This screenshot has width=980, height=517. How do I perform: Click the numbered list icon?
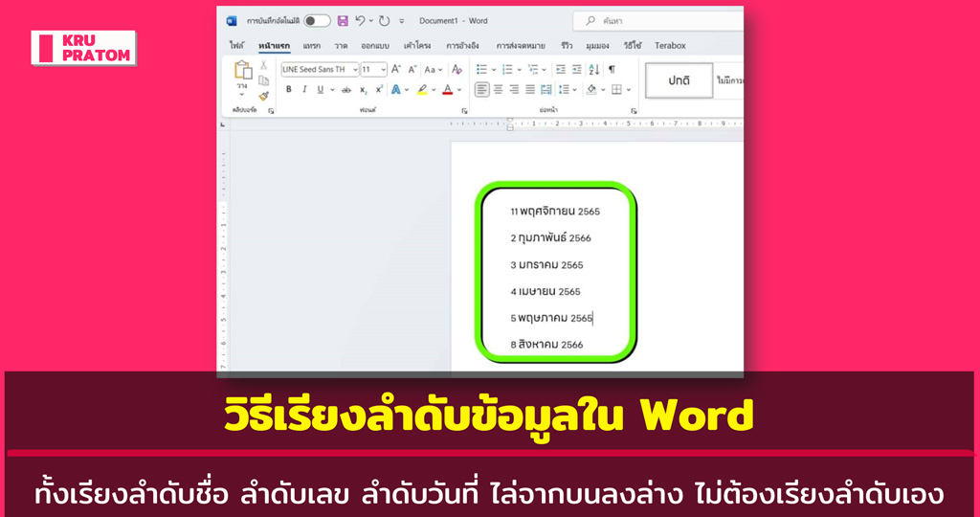[507, 69]
